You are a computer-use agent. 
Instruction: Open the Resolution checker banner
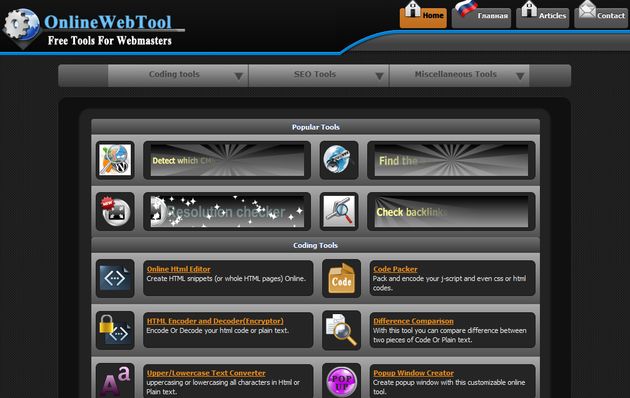(x=227, y=212)
